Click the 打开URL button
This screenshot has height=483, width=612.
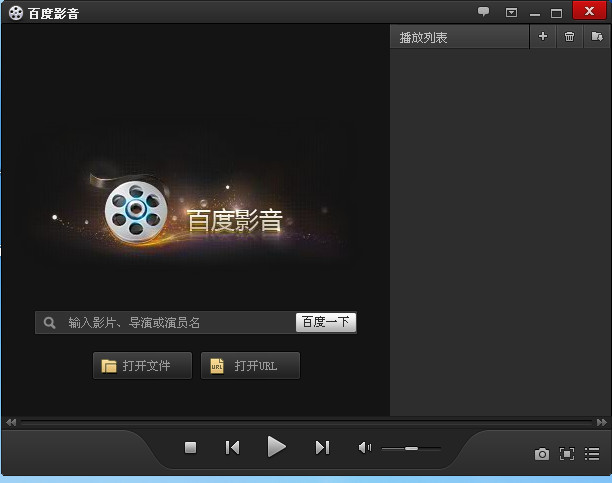click(x=250, y=366)
